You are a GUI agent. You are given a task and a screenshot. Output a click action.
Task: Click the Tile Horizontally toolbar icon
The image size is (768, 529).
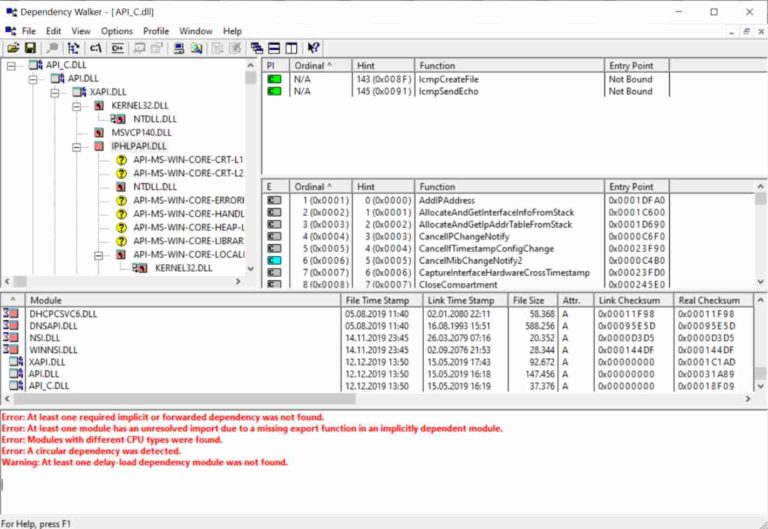click(274, 48)
